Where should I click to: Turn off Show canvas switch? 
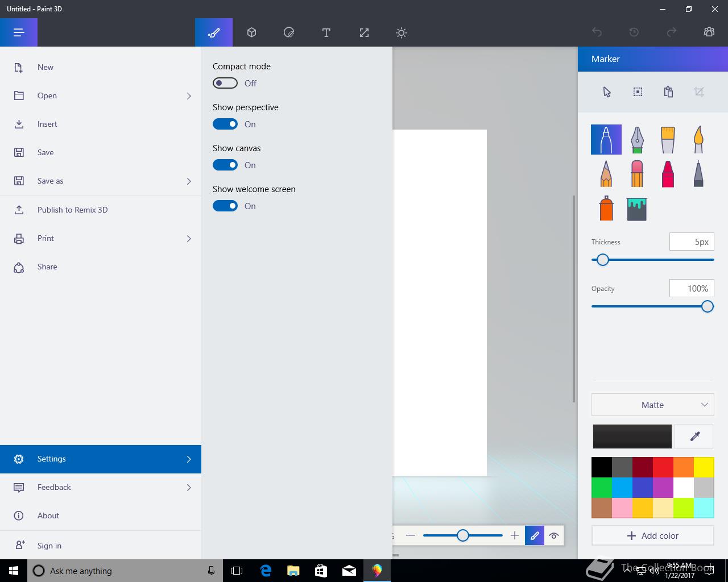click(x=225, y=165)
